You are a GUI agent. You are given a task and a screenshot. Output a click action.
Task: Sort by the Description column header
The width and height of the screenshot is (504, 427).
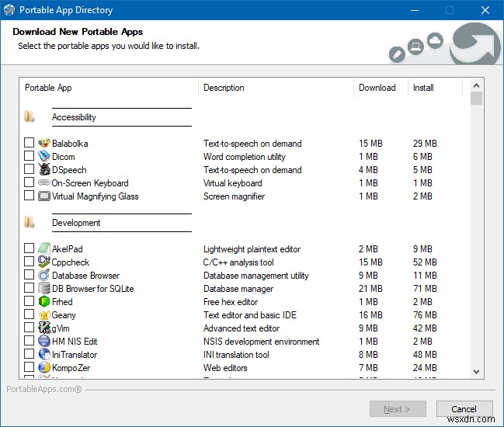point(276,88)
